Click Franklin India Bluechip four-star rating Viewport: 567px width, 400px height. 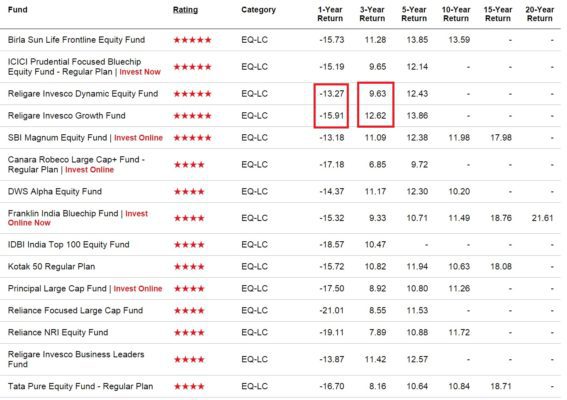pos(189,218)
